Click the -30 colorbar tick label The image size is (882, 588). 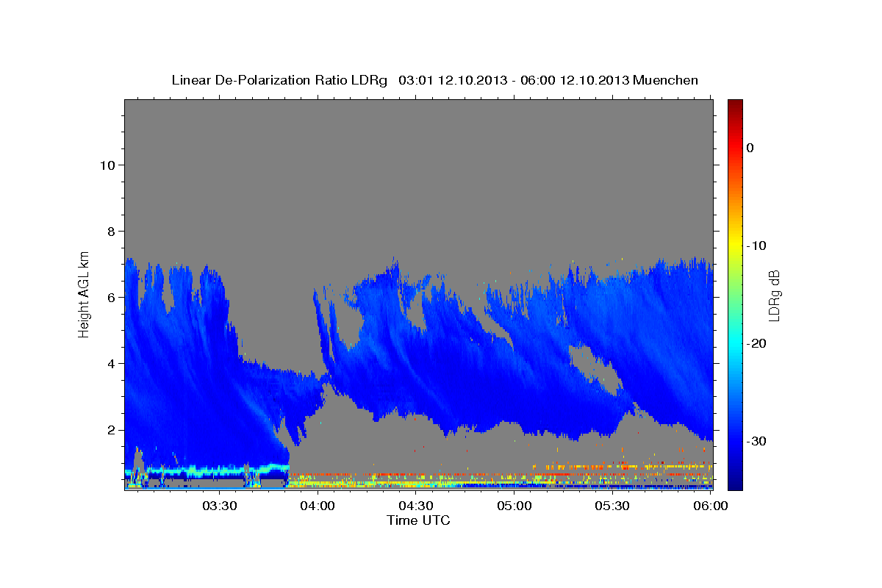click(x=757, y=441)
